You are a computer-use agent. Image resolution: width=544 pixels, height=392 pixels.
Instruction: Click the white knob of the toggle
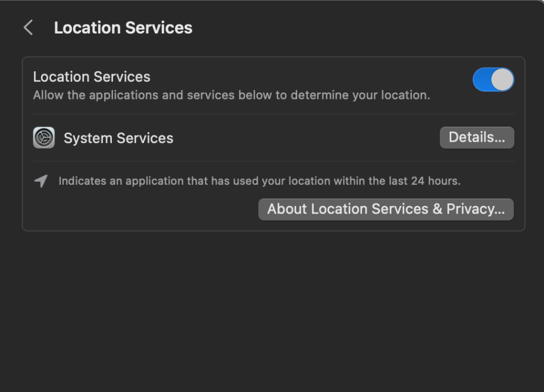pyautogui.click(x=502, y=80)
